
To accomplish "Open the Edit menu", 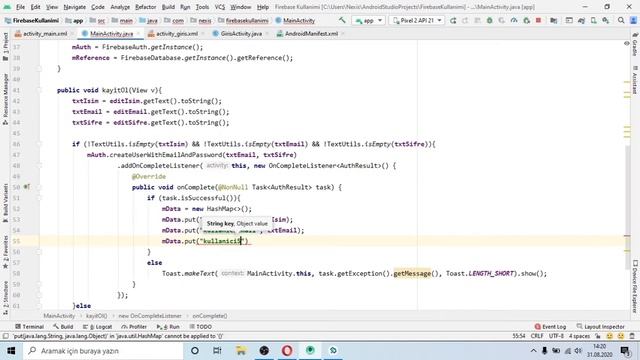I will tap(36, 7).
